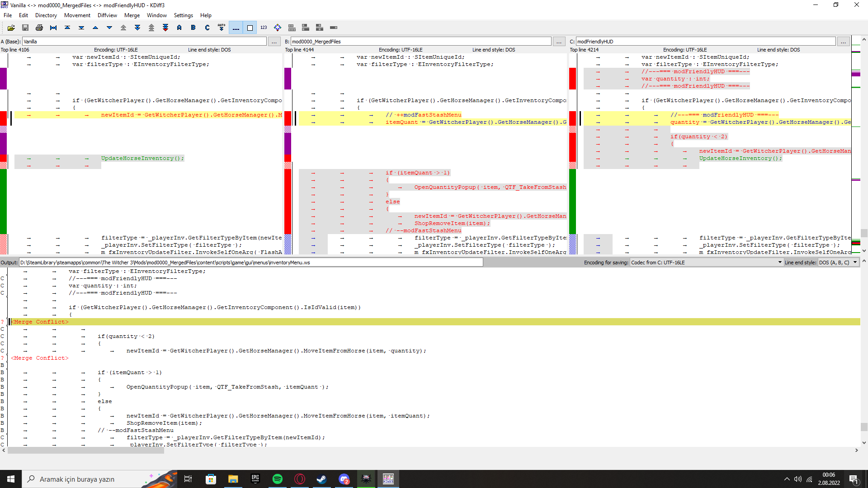
Task: Click the Open file icon in toolbar
Action: [x=11, y=28]
